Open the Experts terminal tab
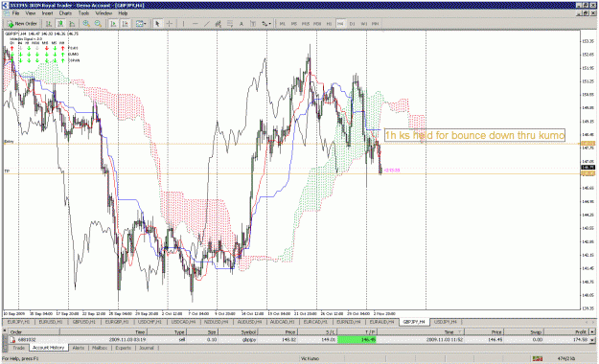 pos(123,348)
